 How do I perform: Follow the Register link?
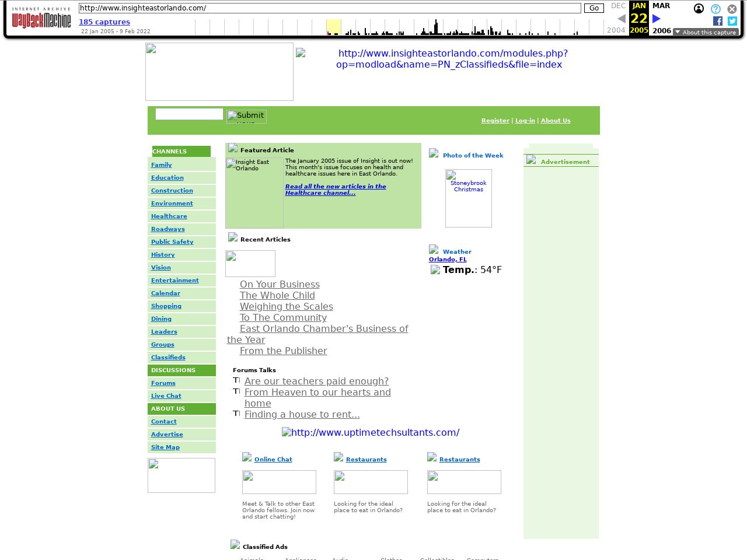495,121
